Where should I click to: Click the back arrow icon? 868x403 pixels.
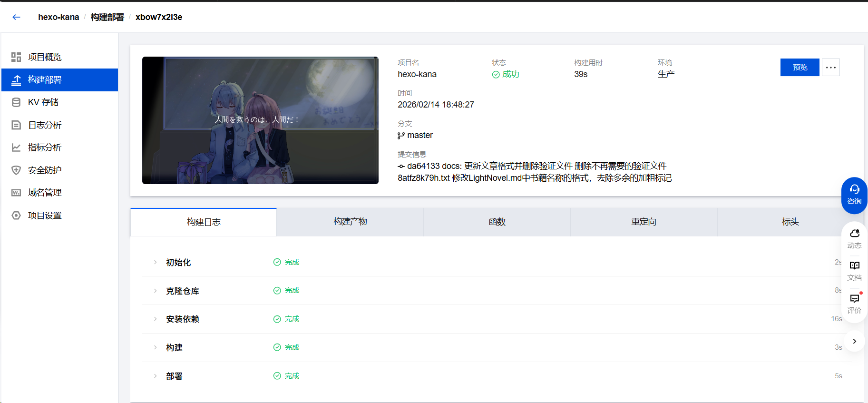tap(17, 17)
